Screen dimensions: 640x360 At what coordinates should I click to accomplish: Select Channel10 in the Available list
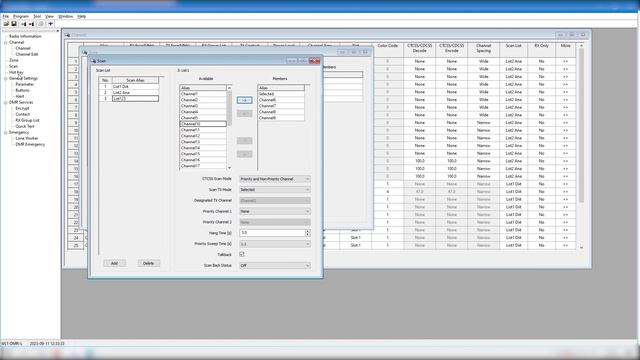point(203,124)
